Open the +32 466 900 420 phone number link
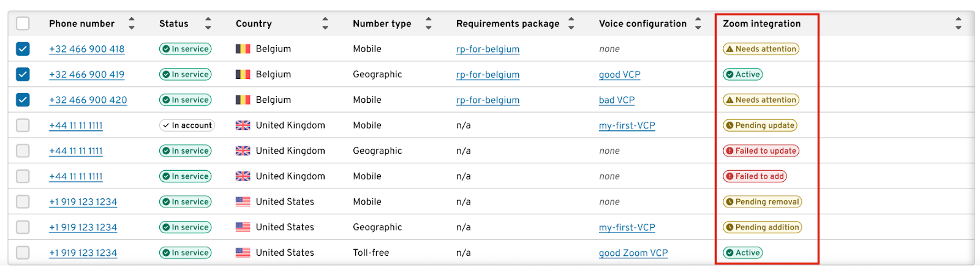Screen dimensions: 980x273 point(88,100)
